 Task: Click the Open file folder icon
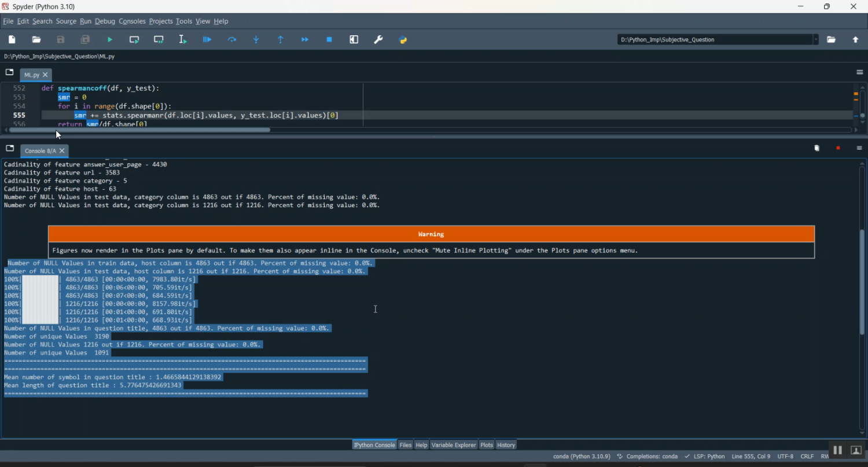coord(36,40)
